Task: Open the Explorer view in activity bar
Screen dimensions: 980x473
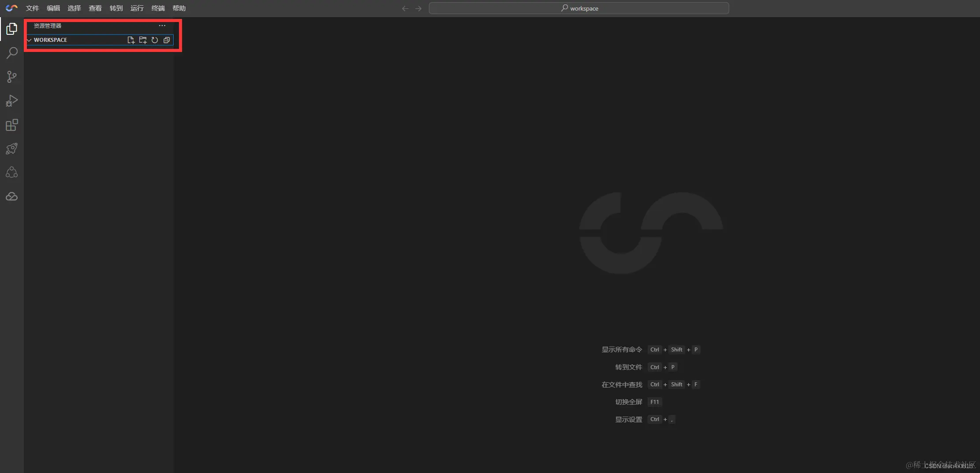Action: click(x=12, y=29)
